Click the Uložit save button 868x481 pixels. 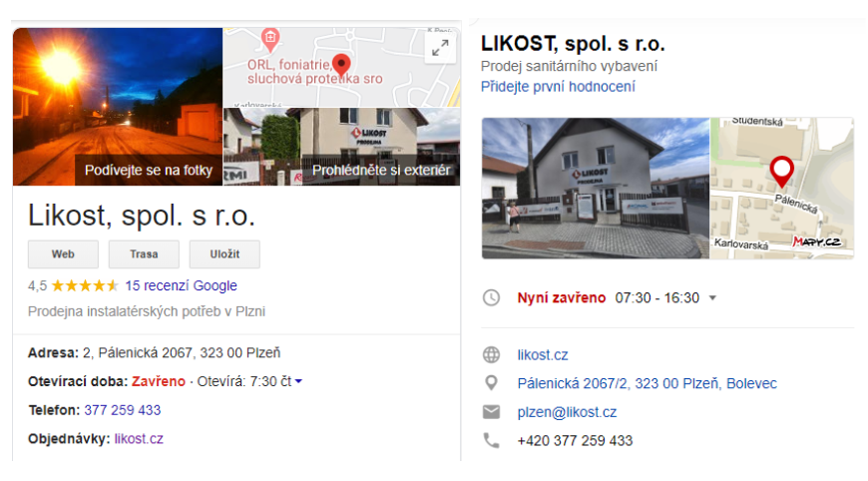pyautogui.click(x=224, y=254)
